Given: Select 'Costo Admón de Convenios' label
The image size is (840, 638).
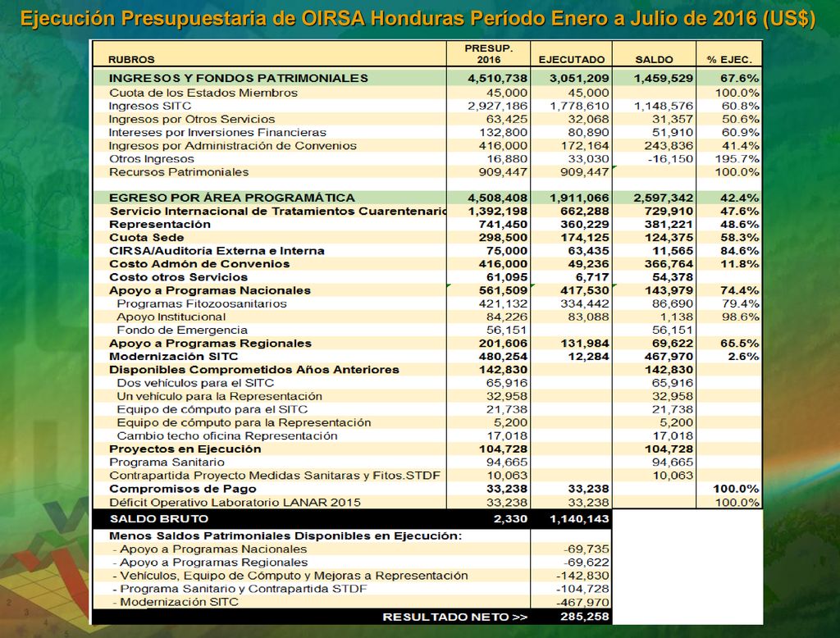Looking at the screenshot, I should coord(199,264).
